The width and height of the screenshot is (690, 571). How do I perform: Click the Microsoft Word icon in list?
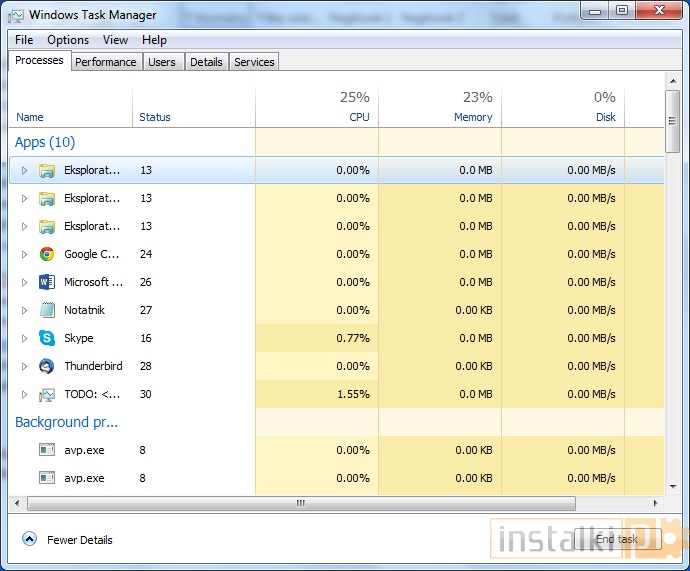47,282
